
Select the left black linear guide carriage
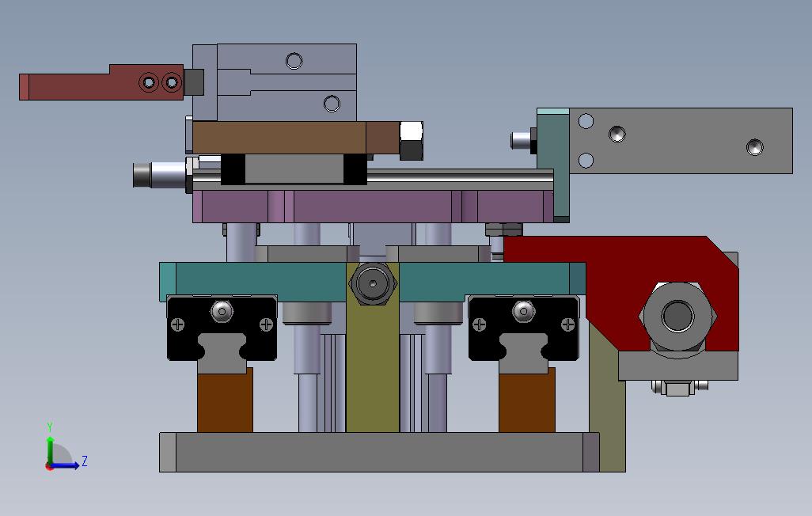pyautogui.click(x=222, y=328)
